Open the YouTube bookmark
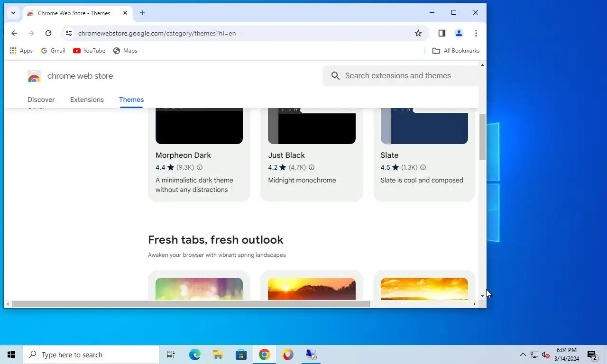Image resolution: width=607 pixels, height=364 pixels. pos(89,51)
